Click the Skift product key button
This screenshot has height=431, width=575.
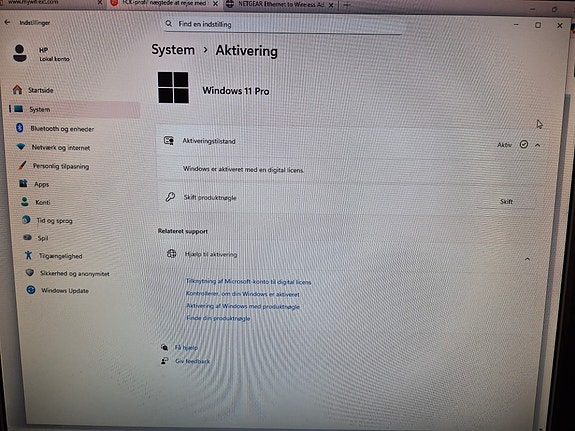point(506,201)
